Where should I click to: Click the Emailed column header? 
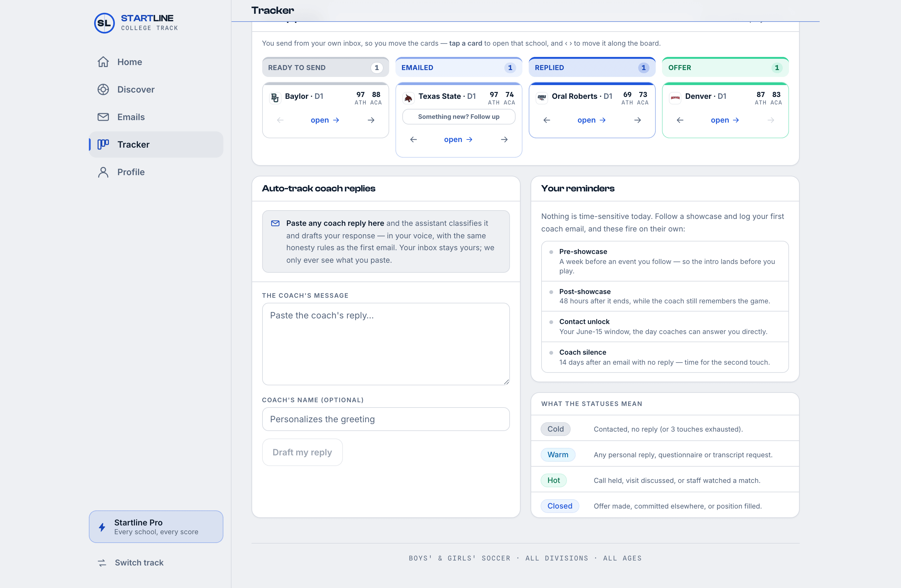pos(458,67)
